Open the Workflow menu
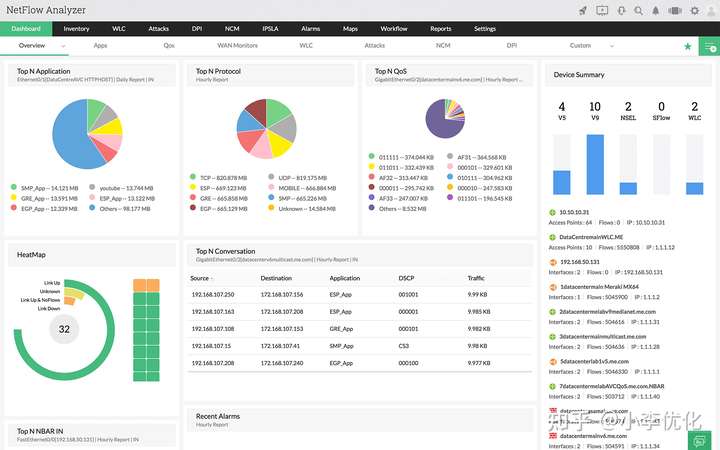Viewport: 720px width, 450px height. click(394, 28)
